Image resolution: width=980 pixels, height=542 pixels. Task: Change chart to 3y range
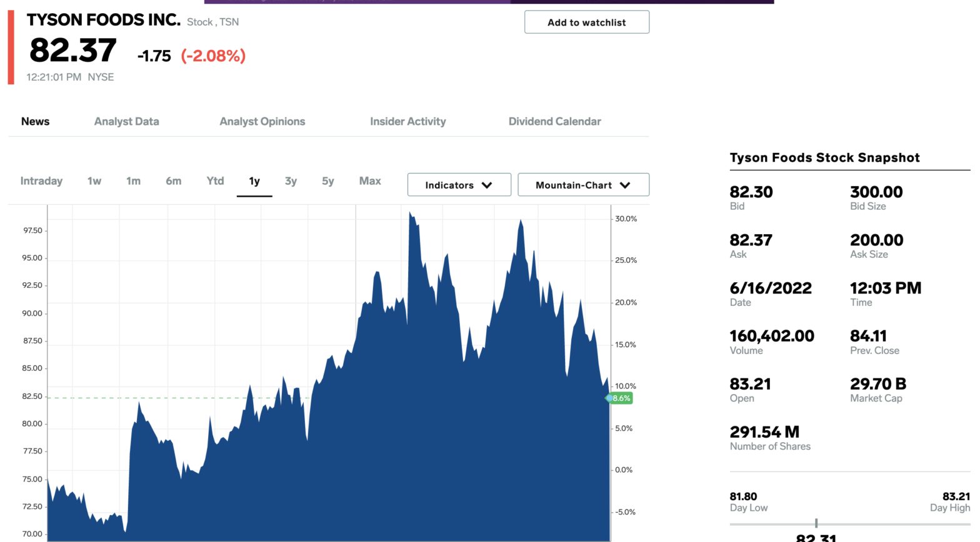coord(291,181)
